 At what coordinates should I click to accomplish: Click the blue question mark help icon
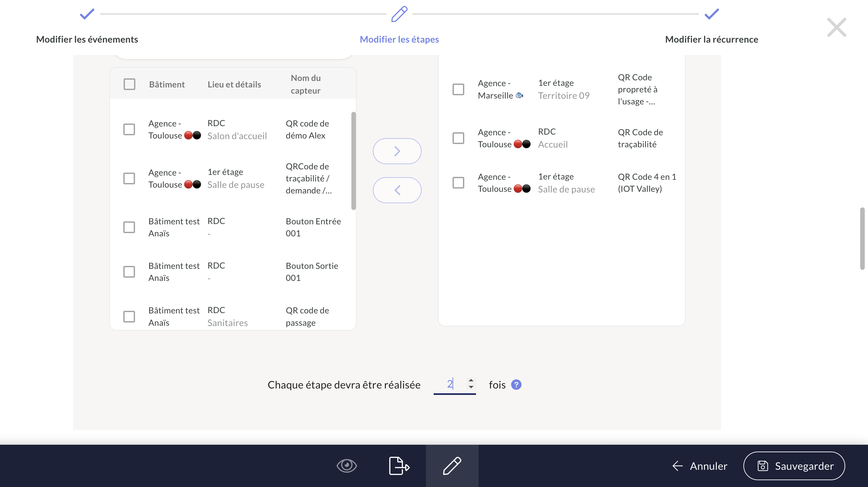pos(516,385)
